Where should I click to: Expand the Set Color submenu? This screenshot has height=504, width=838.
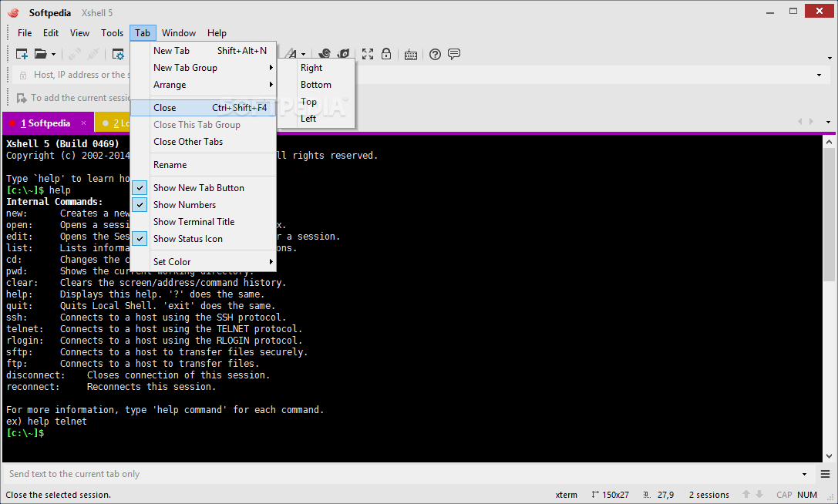click(x=203, y=262)
